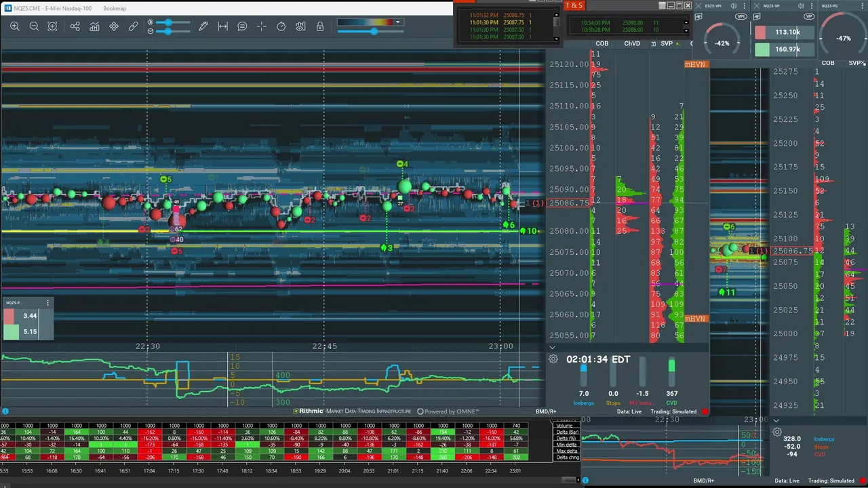Screen dimensions: 868x488
Task: Open the COB column header
Action: point(601,43)
